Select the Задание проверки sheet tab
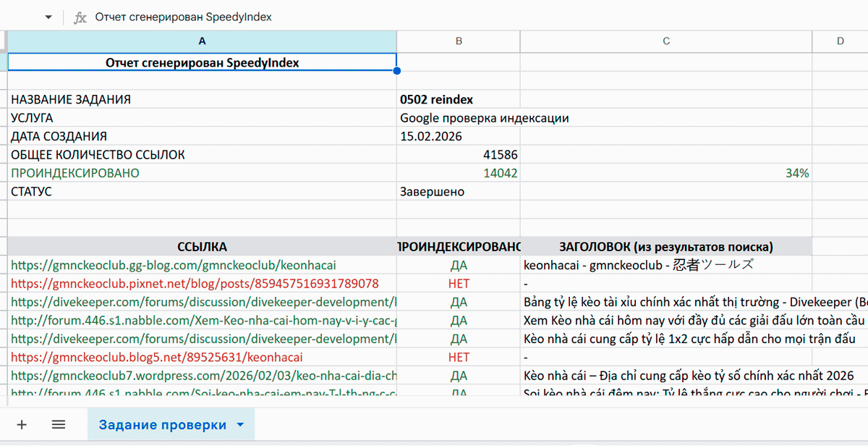The height and width of the screenshot is (446, 868). click(x=163, y=425)
